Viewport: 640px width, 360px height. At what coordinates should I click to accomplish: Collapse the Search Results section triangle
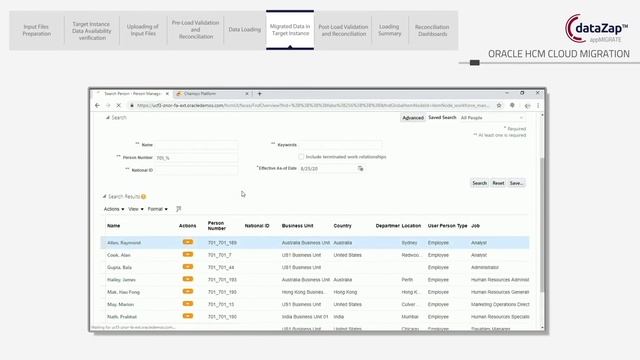point(104,196)
